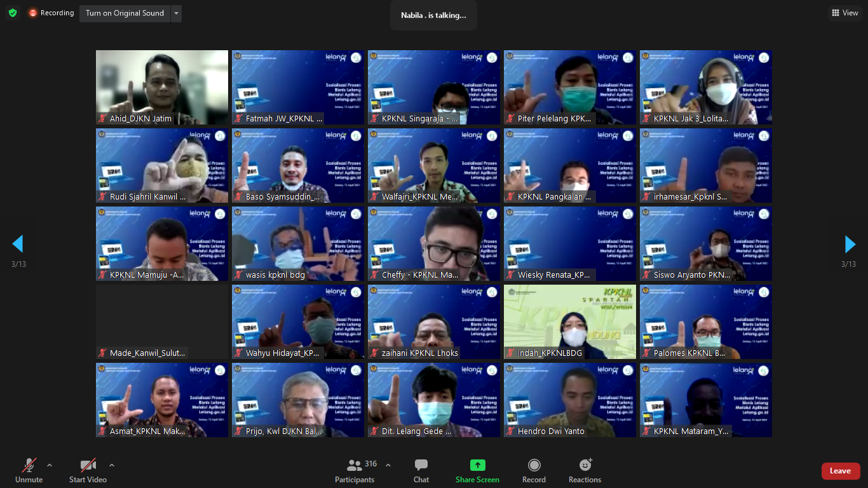The image size is (868, 488).
Task: Go to previous gallery page arrow
Action: point(18,244)
